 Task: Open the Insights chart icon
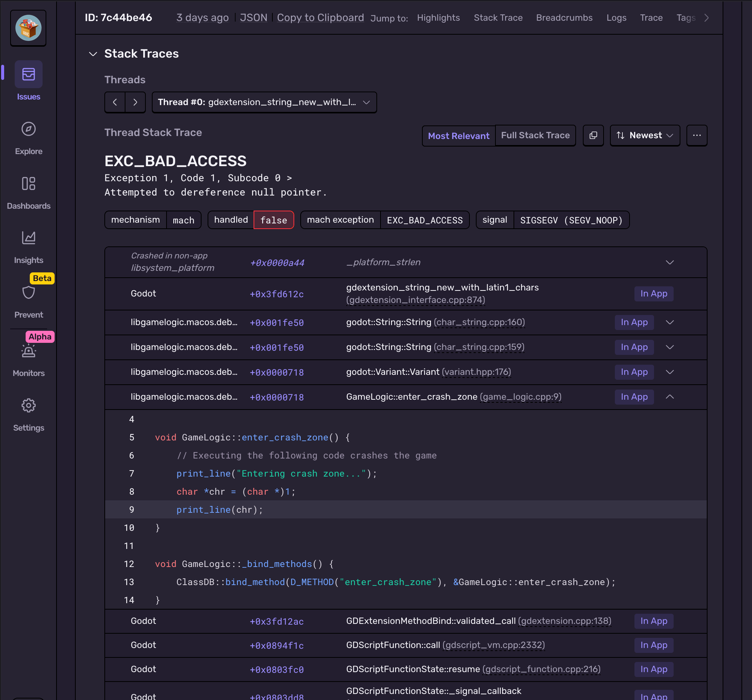(28, 238)
